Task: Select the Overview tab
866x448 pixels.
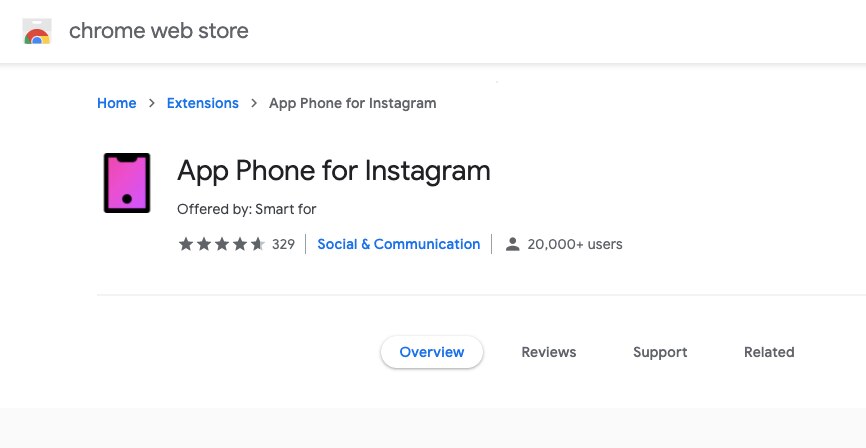Action: point(432,352)
